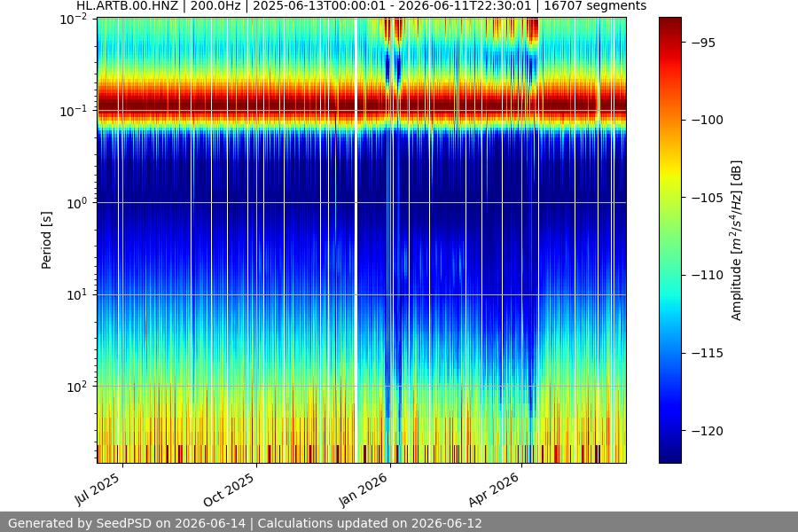Click the 'Jan 2026' x-axis label
The image size is (798, 532).
(363, 489)
